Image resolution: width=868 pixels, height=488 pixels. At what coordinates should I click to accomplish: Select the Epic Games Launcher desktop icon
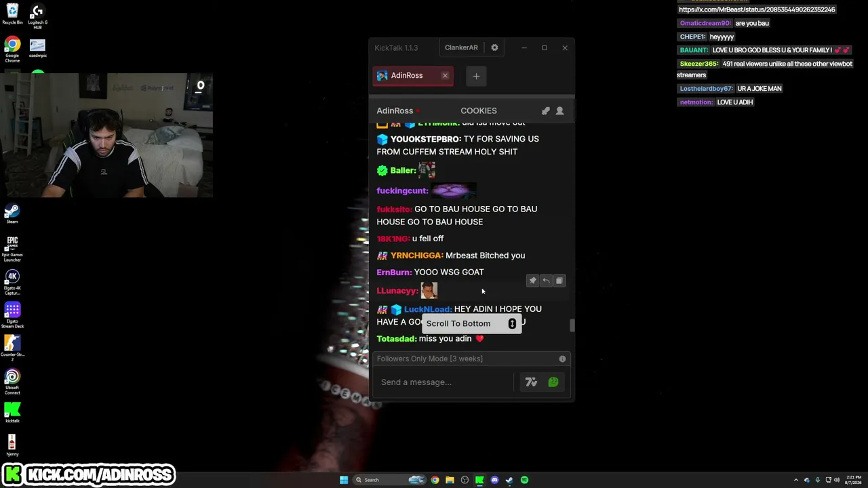tap(12, 248)
